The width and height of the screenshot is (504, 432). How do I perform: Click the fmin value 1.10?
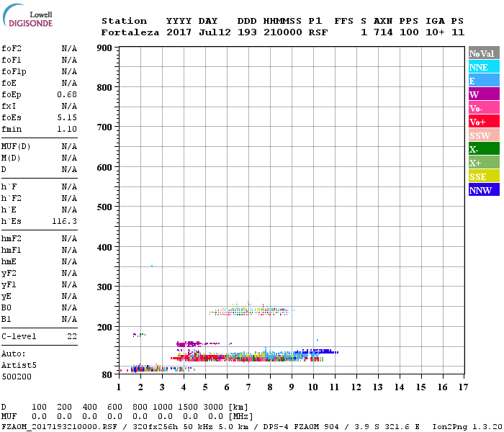click(66, 129)
